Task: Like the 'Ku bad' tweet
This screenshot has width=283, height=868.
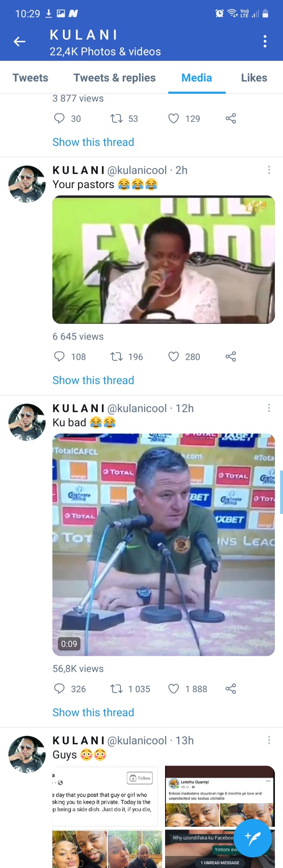Action: click(173, 688)
